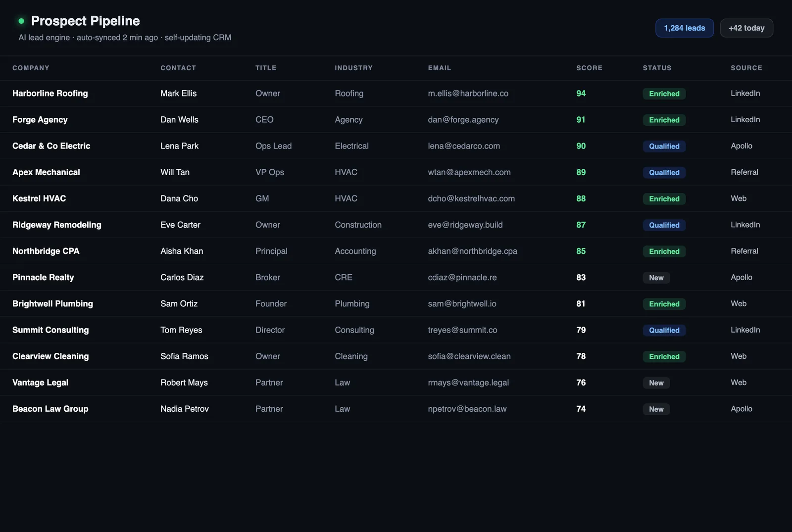This screenshot has width=792, height=532.
Task: Click the New badge for Vantage Legal
Action: (656, 383)
